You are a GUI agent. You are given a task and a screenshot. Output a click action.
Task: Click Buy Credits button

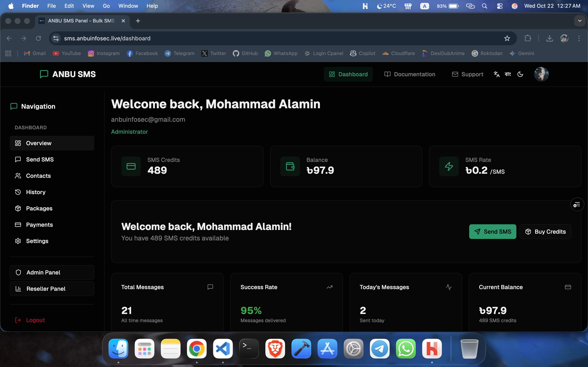coord(545,232)
